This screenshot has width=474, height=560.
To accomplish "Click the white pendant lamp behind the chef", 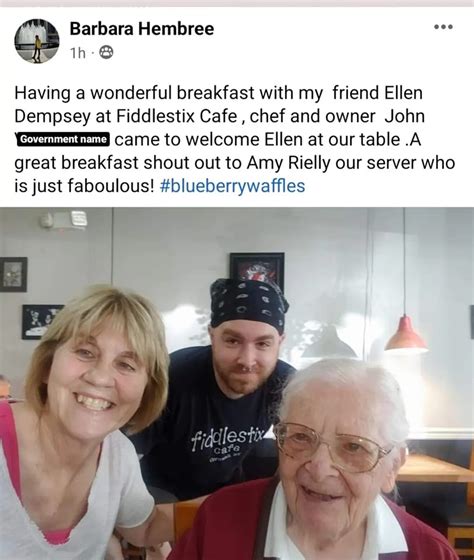I will pyautogui.click(x=328, y=343).
